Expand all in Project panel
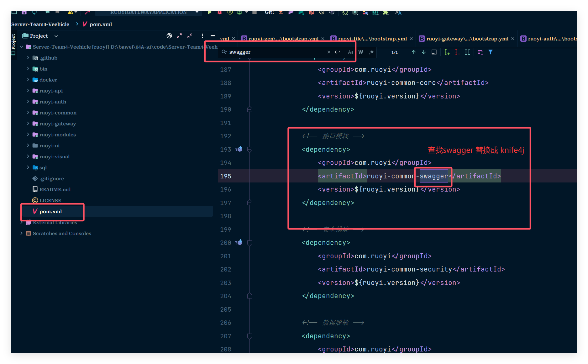 pyautogui.click(x=179, y=36)
